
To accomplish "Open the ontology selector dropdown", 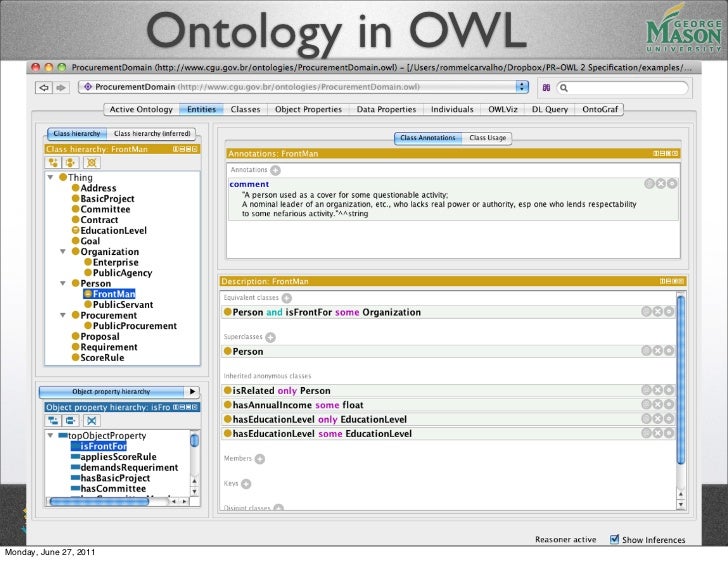I will (522, 87).
